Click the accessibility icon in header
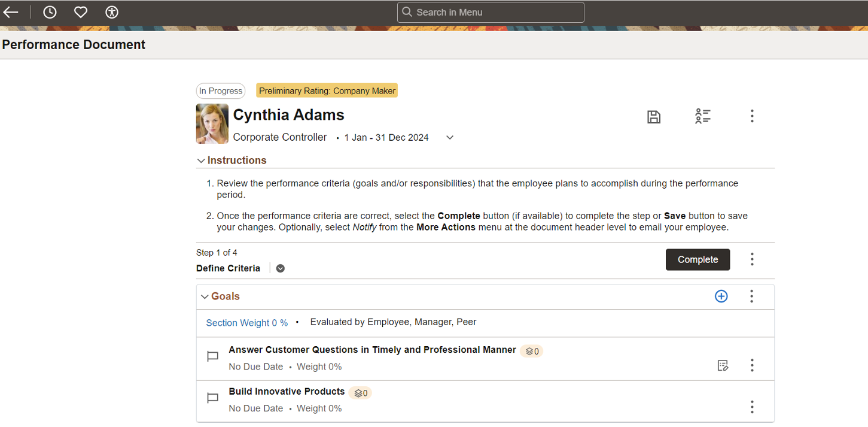Screen dimensions: 868x427 [x=112, y=12]
